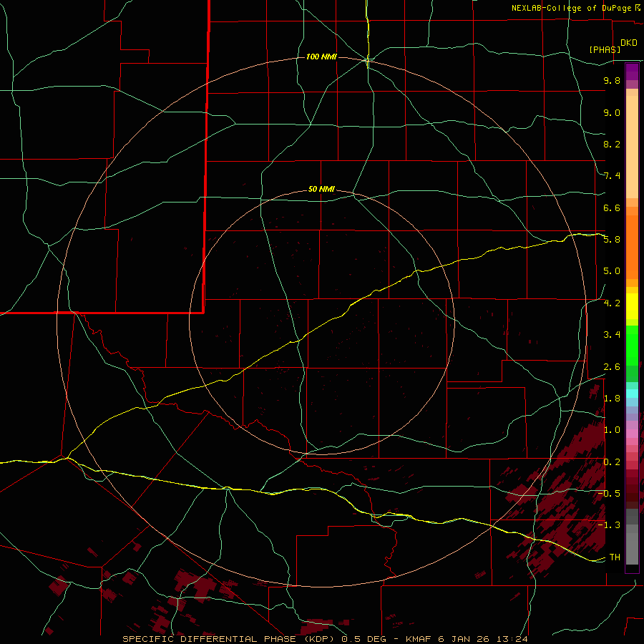
Task: Click the 8.2 value on the color scale
Action: pos(612,144)
